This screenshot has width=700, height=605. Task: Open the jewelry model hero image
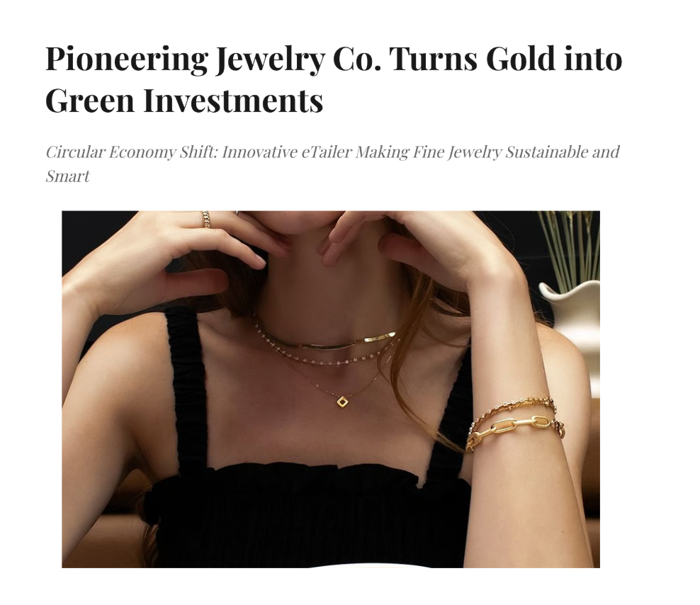click(331, 389)
